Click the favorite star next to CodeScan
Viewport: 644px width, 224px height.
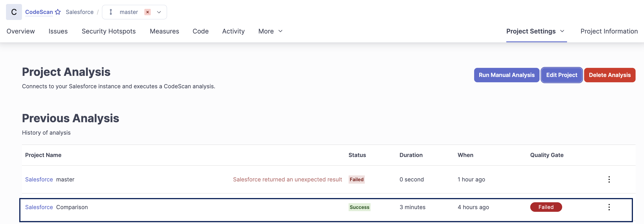coord(58,12)
